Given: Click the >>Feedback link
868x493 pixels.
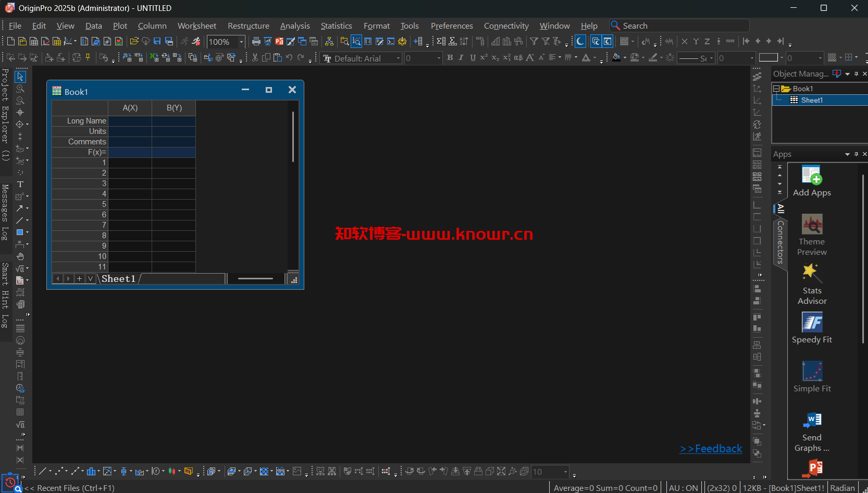Looking at the screenshot, I should [711, 449].
